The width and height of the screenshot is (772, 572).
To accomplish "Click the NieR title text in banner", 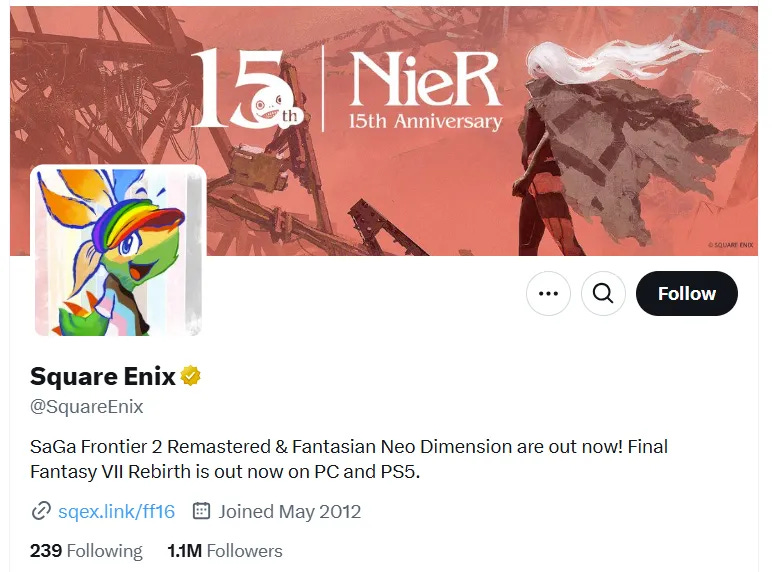I will coord(426,79).
